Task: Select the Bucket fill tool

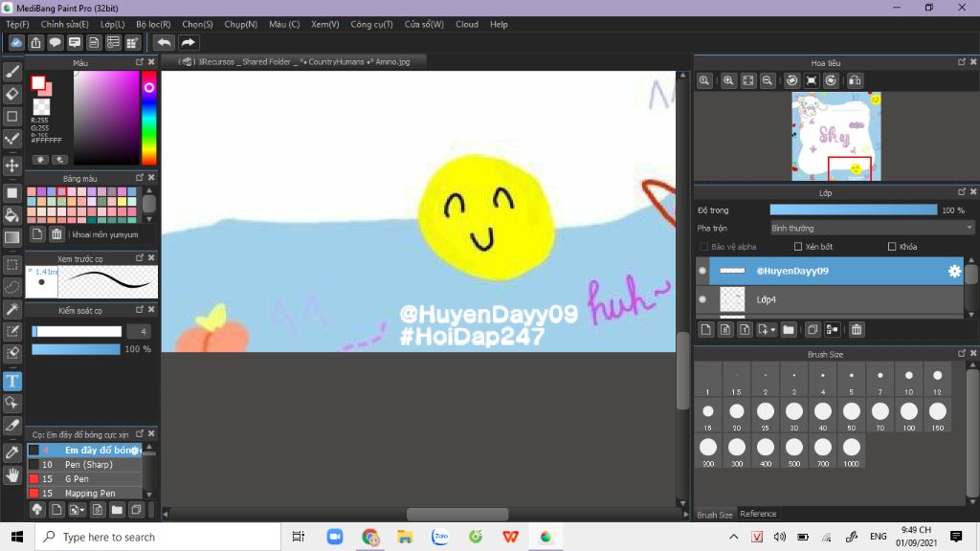Action: point(11,215)
